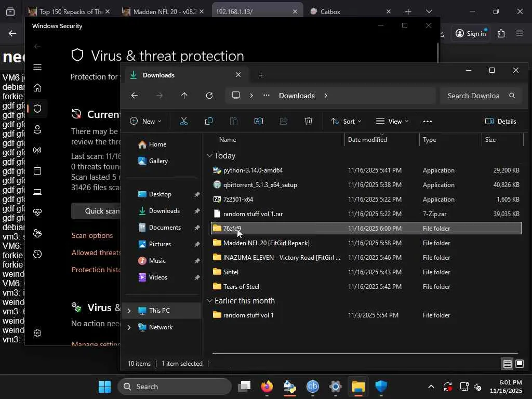Click the Copy icon in Explorer toolbar

tap(209, 122)
